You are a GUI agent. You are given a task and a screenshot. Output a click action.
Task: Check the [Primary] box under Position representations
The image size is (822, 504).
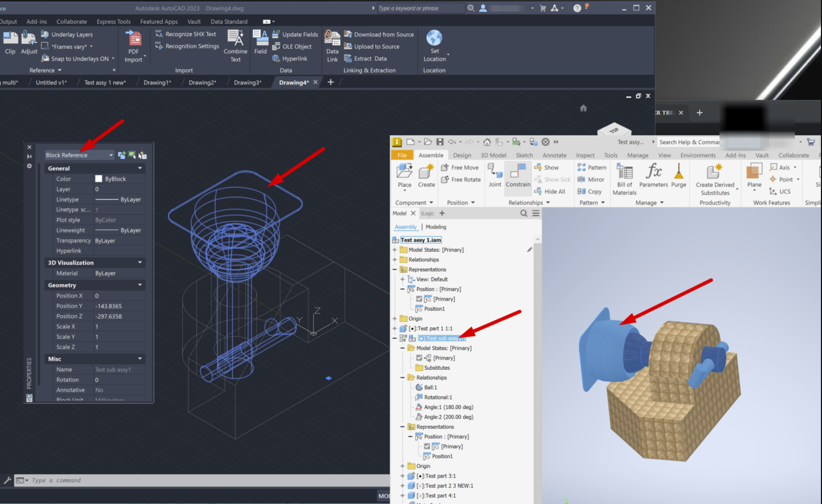coord(419,298)
